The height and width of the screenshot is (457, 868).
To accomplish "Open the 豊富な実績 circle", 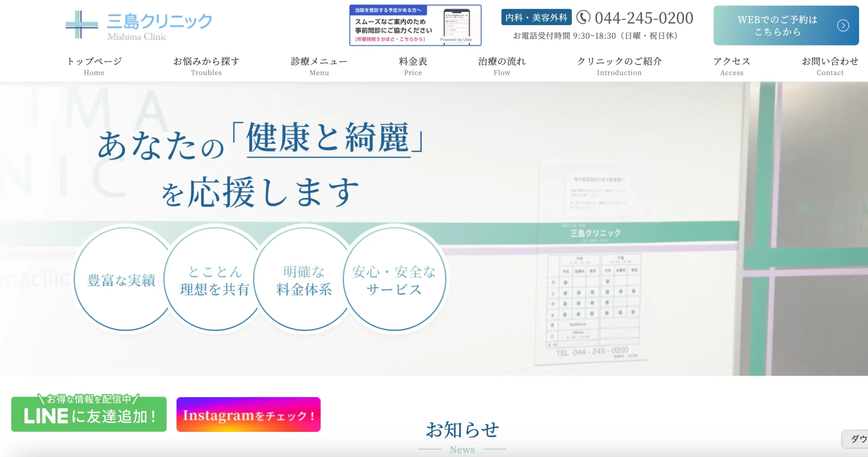I will click(x=121, y=280).
